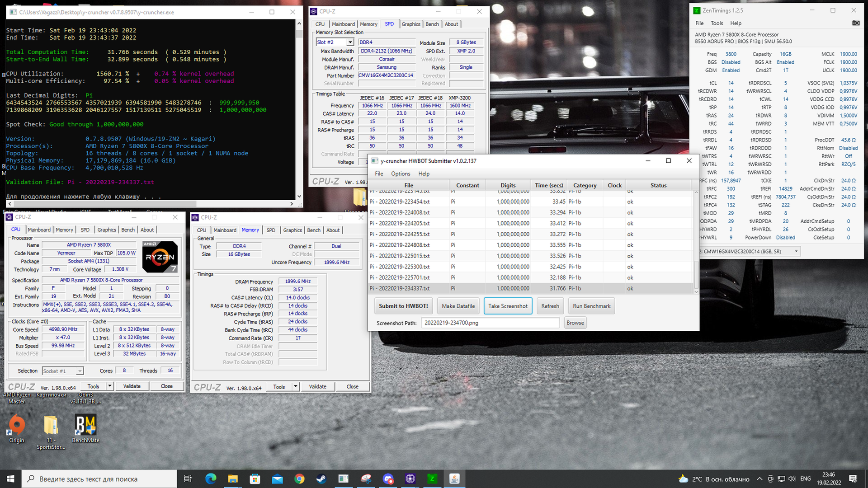The height and width of the screenshot is (488, 868).
Task: Open File menu in HWBOT Submitter
Action: 379,174
